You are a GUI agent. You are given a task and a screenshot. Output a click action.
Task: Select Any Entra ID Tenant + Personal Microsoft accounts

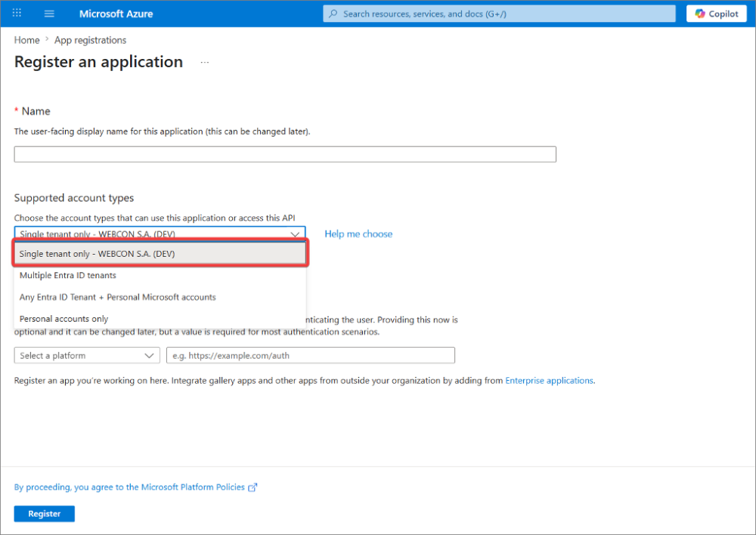coord(118,297)
